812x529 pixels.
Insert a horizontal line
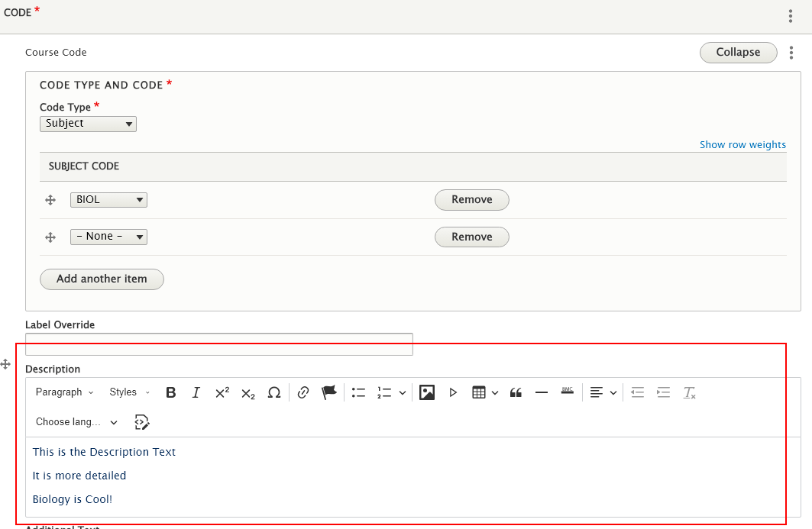point(542,392)
